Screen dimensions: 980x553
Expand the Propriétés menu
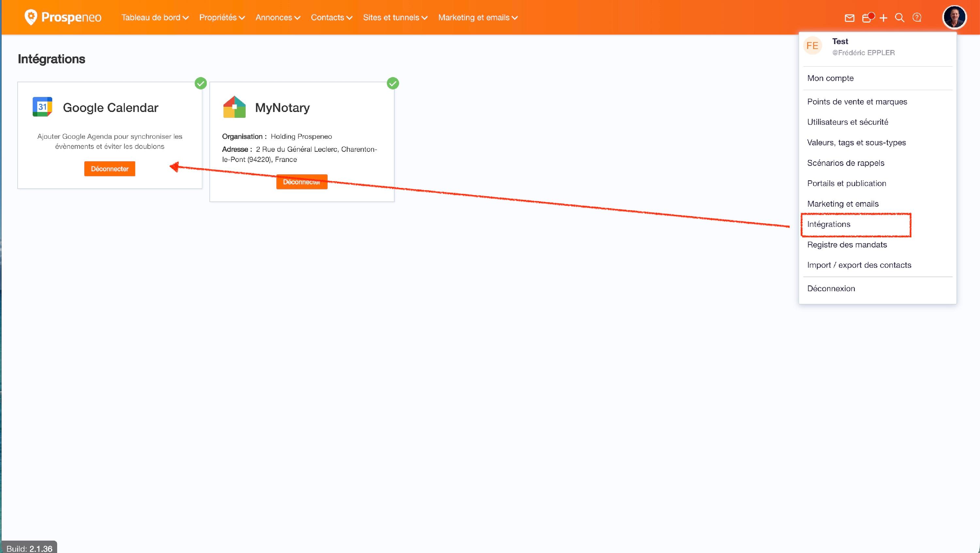(222, 18)
